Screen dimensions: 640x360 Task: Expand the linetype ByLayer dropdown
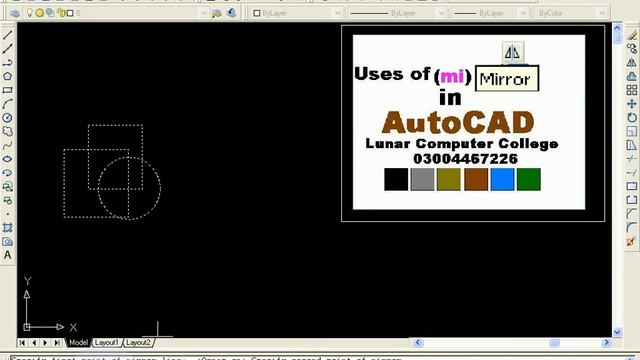click(441, 13)
